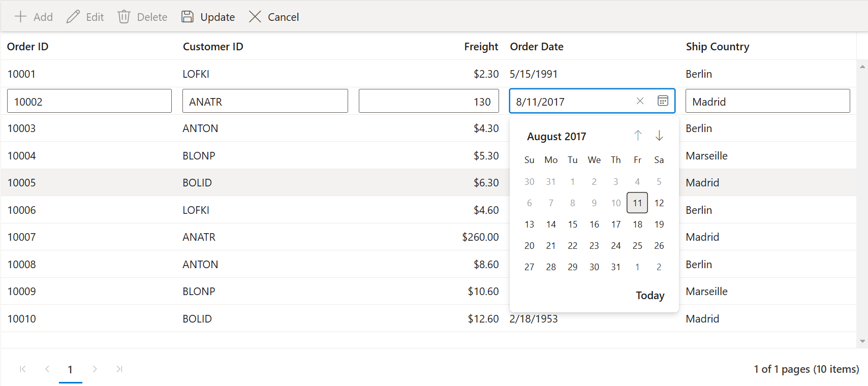Sort by Freight column header
Image resolution: width=868 pixels, height=386 pixels.
pos(481,46)
